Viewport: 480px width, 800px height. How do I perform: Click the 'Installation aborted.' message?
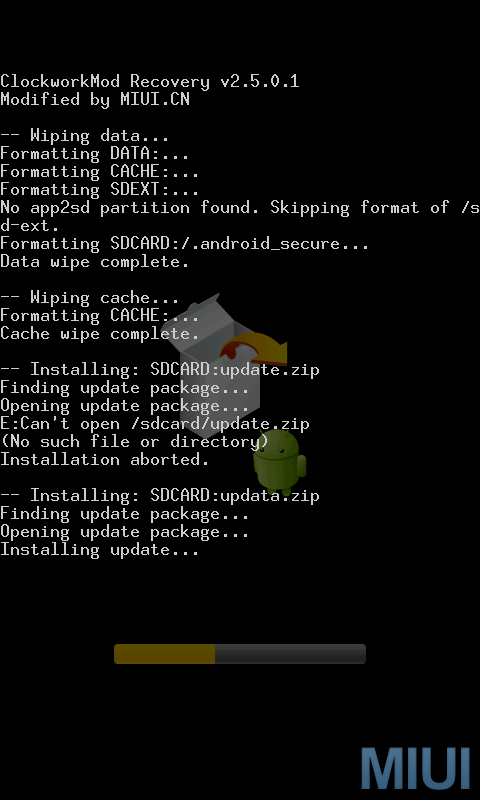pos(105,460)
